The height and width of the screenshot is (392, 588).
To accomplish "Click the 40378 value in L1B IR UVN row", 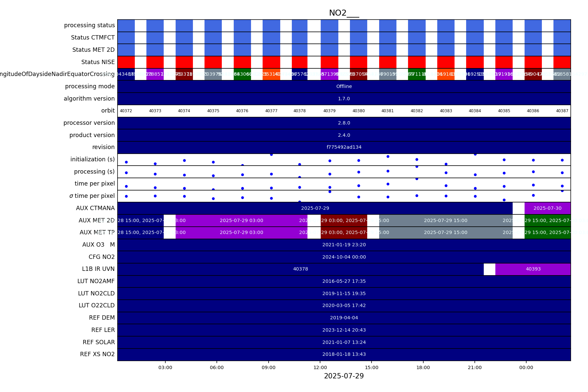I will click(300, 269).
